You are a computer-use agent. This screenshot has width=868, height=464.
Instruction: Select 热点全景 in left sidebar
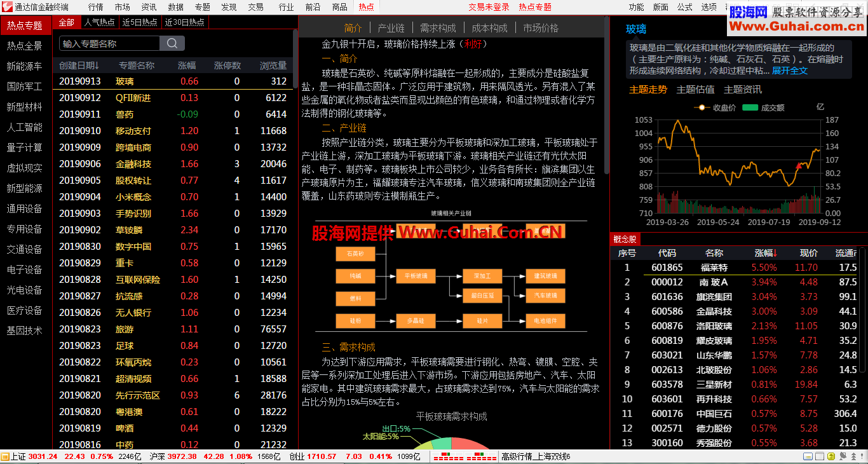click(25, 46)
